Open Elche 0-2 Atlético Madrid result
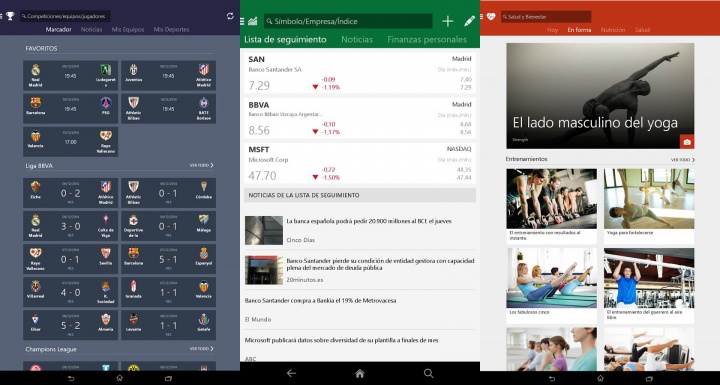720x385 pixels. tap(70, 193)
